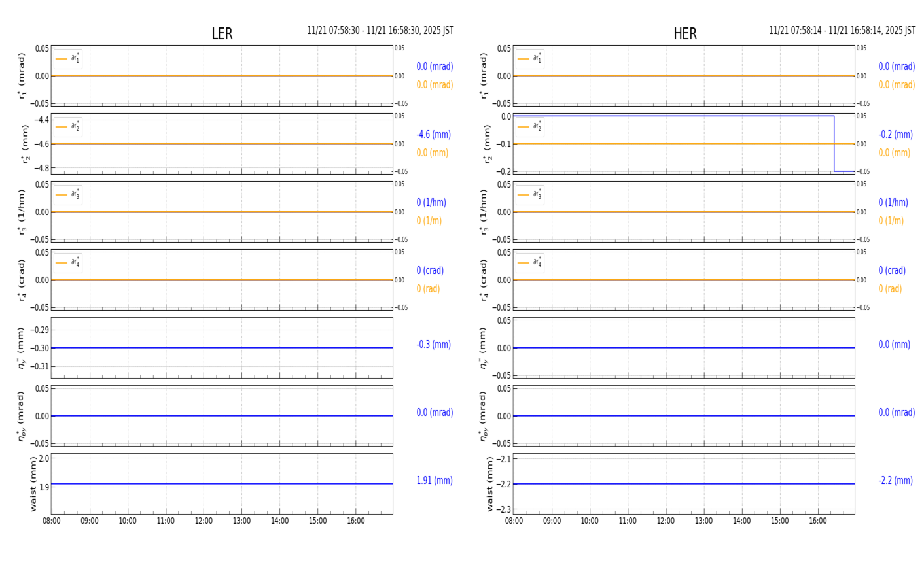Click the blue -4.6 (mm) value in LER
This screenshot has width=924, height=565.
433,135
